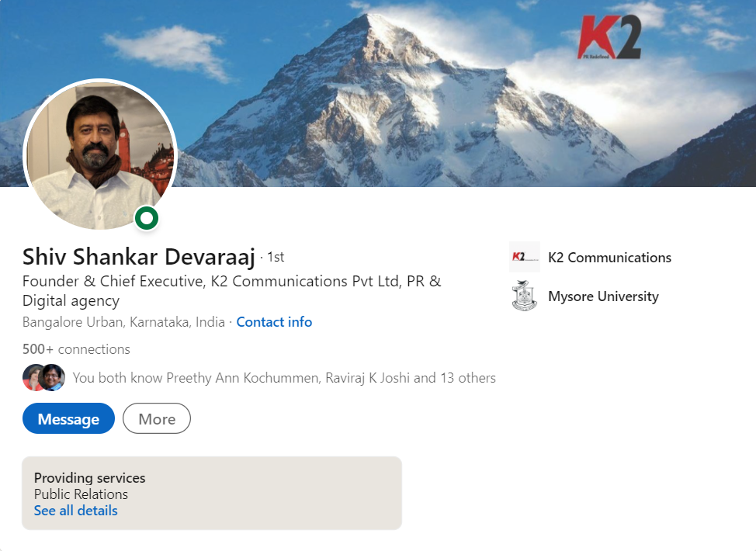The image size is (756, 551).
Task: Click the 1st degree connection badge
Action: (x=276, y=256)
